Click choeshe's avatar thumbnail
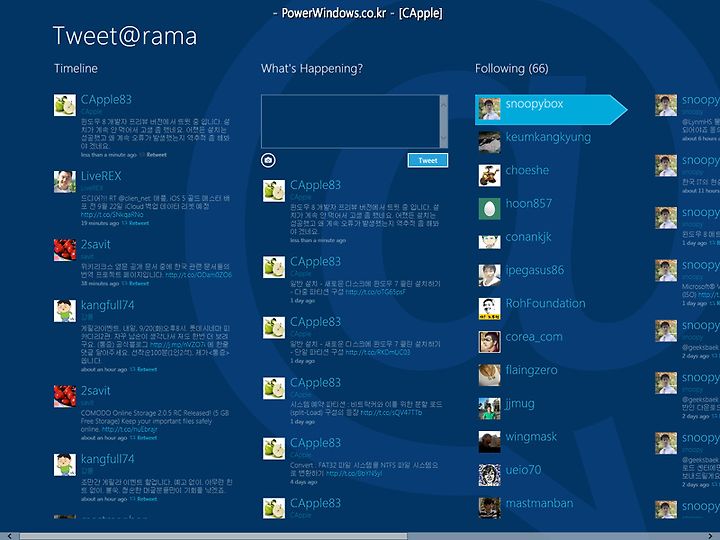This screenshot has height=540, width=720. click(489, 175)
